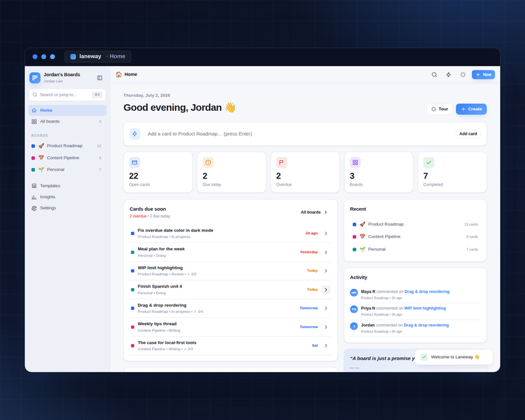Viewport: 525px width, 420px height.
Task: Click the Add card button
Action: tap(468, 134)
